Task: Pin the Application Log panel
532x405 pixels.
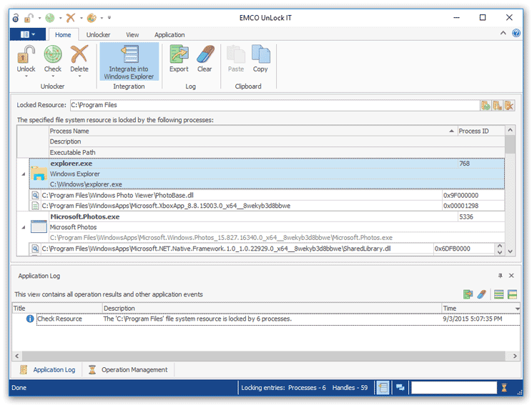Action: [x=501, y=275]
